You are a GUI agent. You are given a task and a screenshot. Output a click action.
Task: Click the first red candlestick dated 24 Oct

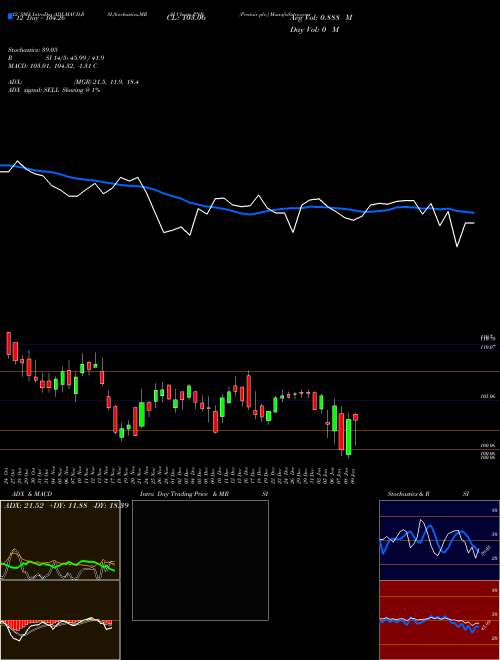[8, 343]
